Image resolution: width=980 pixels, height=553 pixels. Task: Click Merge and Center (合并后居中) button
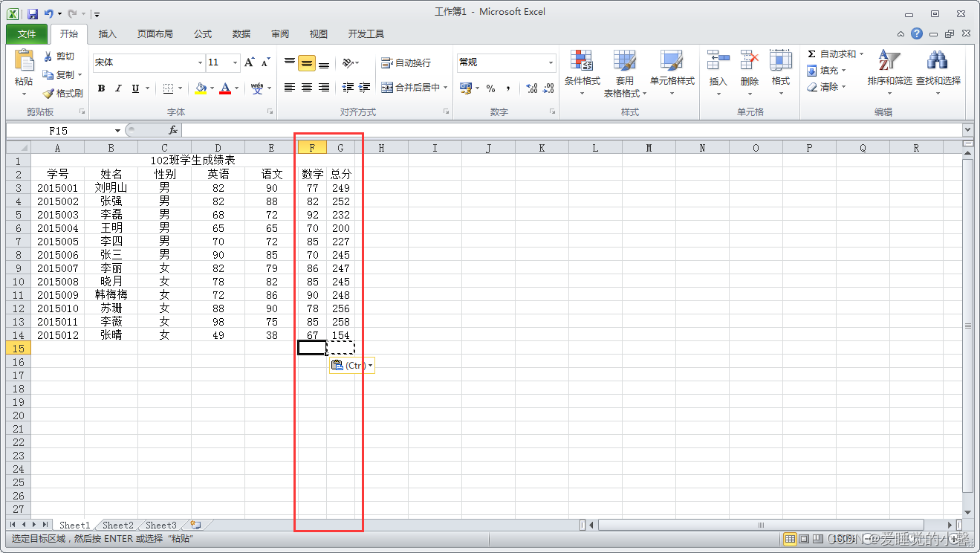(415, 87)
